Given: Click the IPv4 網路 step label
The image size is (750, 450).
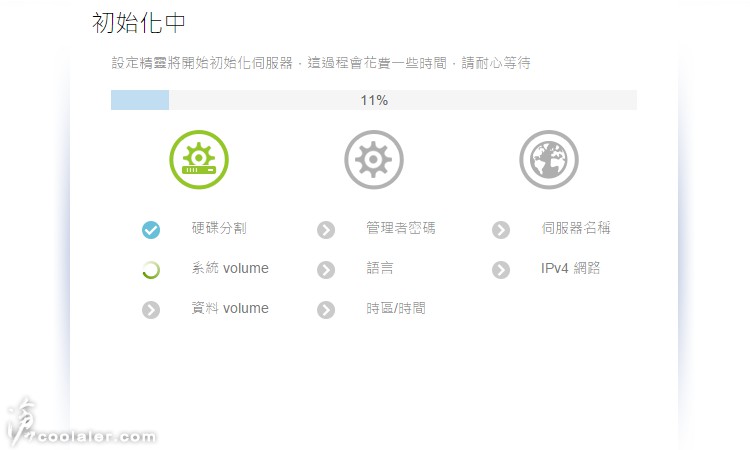Looking at the screenshot, I should 571,268.
